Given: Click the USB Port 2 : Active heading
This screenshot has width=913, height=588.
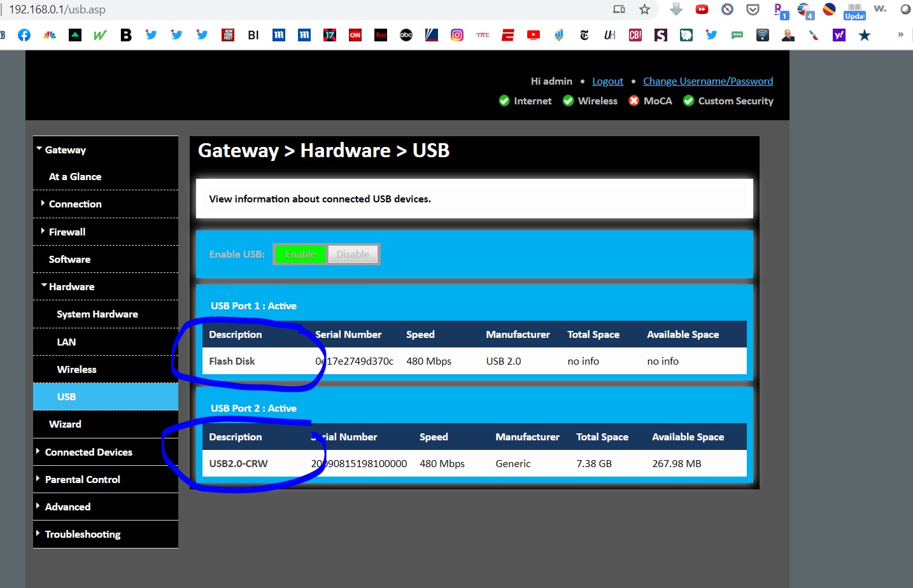Looking at the screenshot, I should 253,409.
